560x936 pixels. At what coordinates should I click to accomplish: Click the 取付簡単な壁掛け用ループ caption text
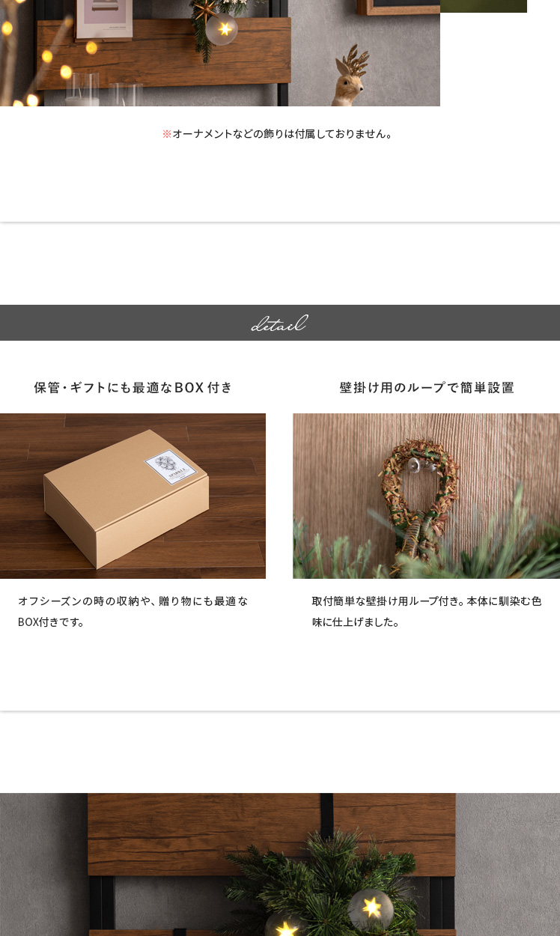coord(427,612)
